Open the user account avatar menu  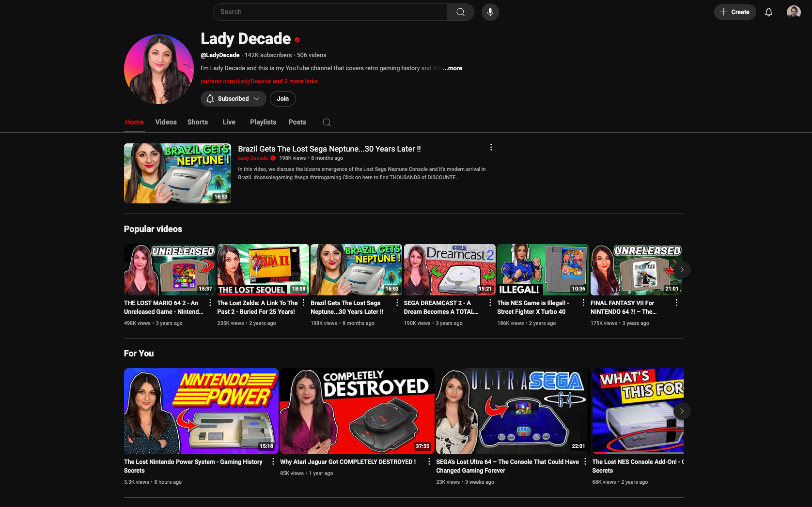794,12
